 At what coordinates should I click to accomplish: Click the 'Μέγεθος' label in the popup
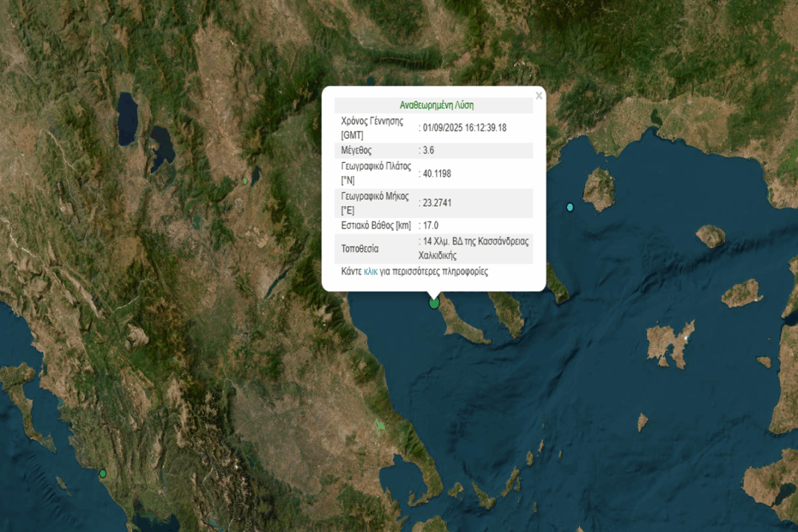(x=356, y=150)
